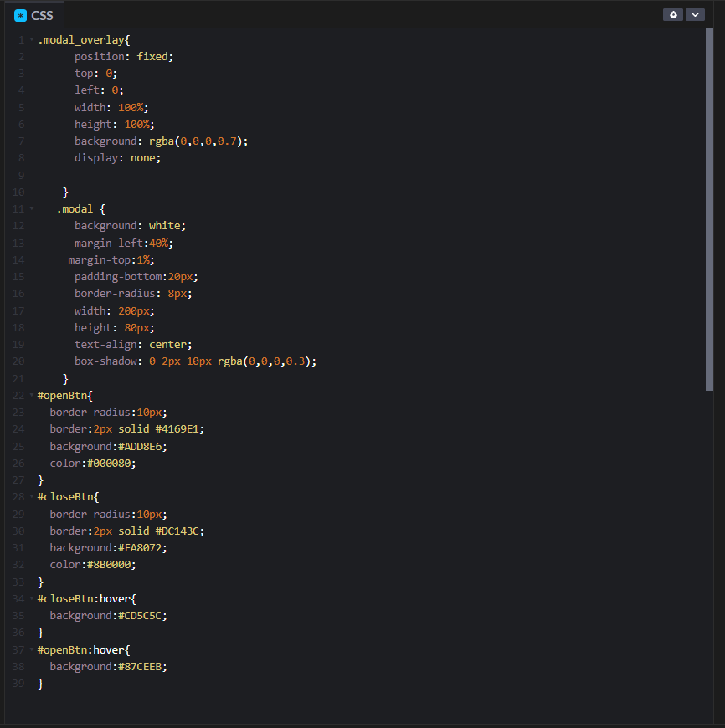Collapse the #openBtn:hover rule fold arrow
The width and height of the screenshot is (725, 728).
coord(32,649)
